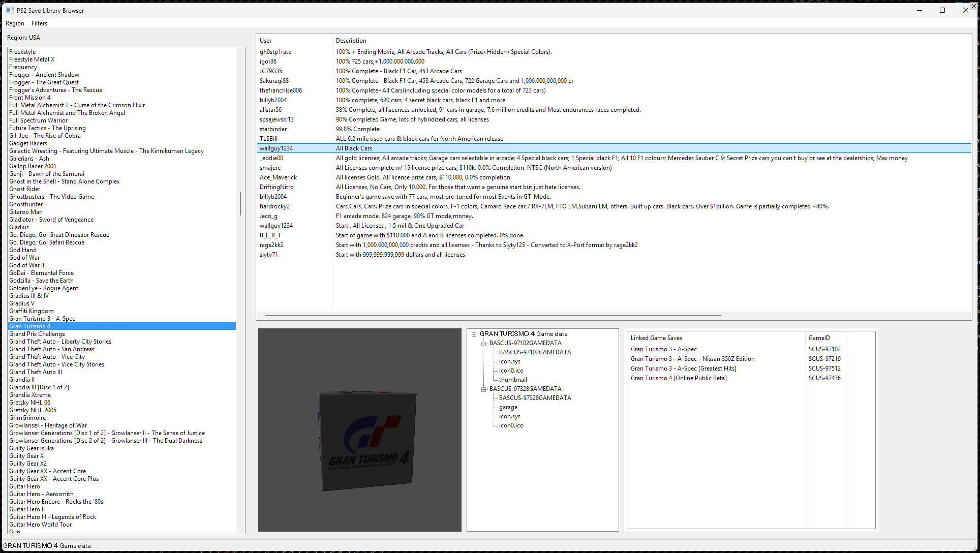Select Grand Theft Auto - San Andreas entry
The width and height of the screenshot is (980, 553).
[x=51, y=349]
